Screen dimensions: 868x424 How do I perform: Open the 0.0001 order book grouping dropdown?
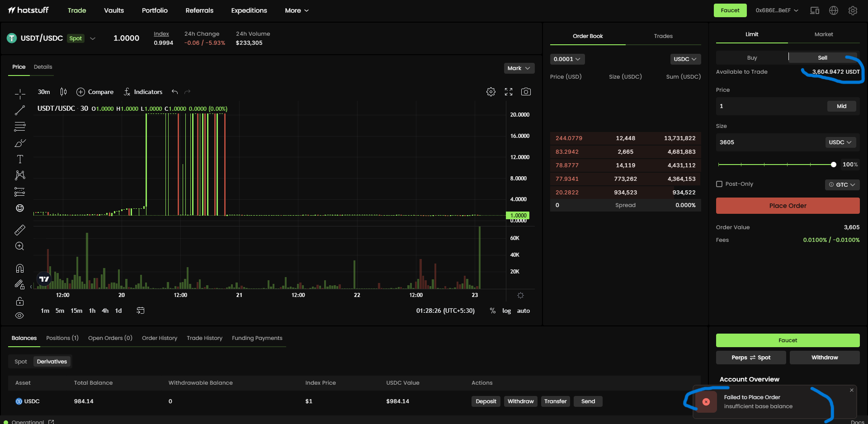coord(567,59)
